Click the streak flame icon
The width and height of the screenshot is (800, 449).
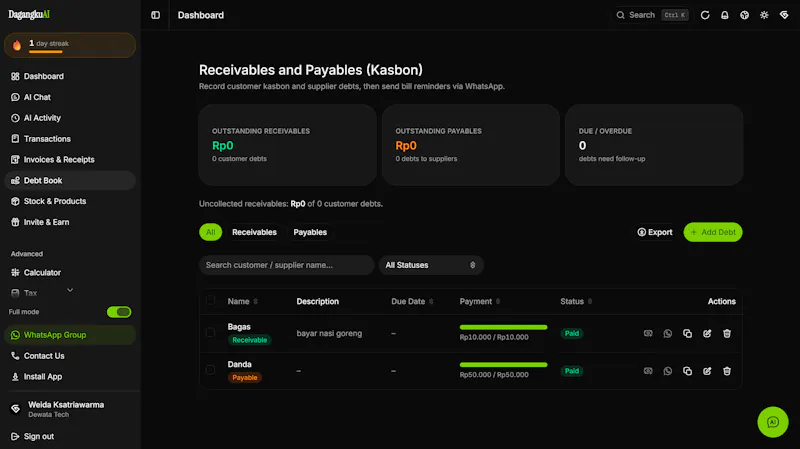click(17, 45)
